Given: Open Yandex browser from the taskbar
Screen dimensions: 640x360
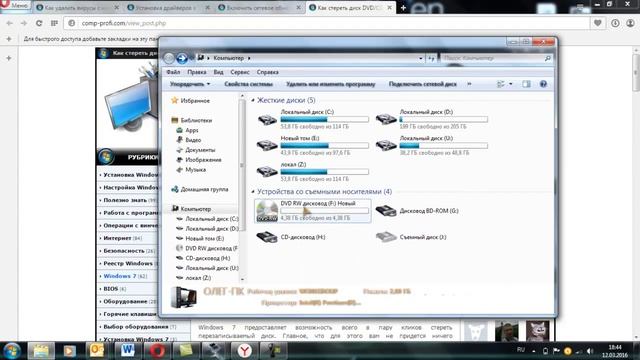Looking at the screenshot, I should tap(244, 351).
